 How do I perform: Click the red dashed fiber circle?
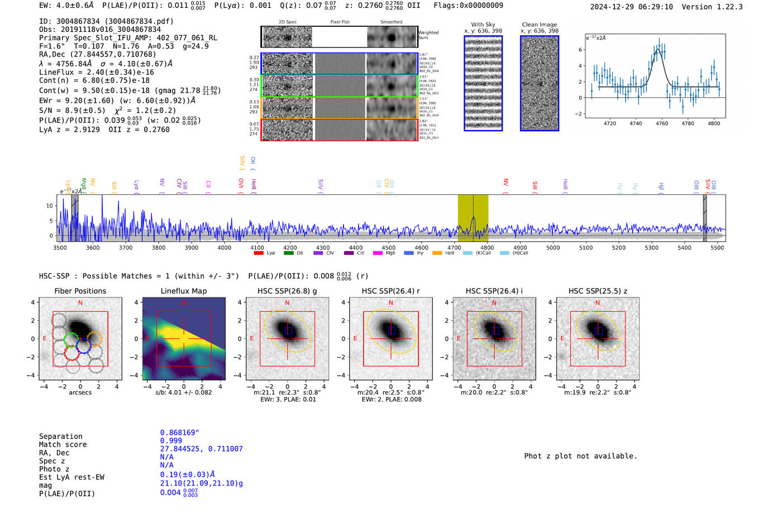coord(72,352)
